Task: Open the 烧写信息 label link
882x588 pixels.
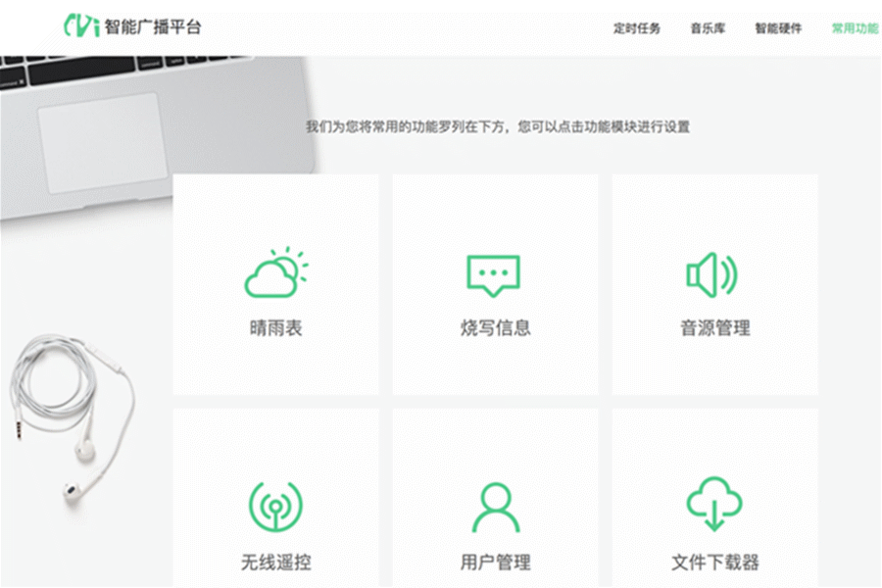Action: click(x=495, y=328)
